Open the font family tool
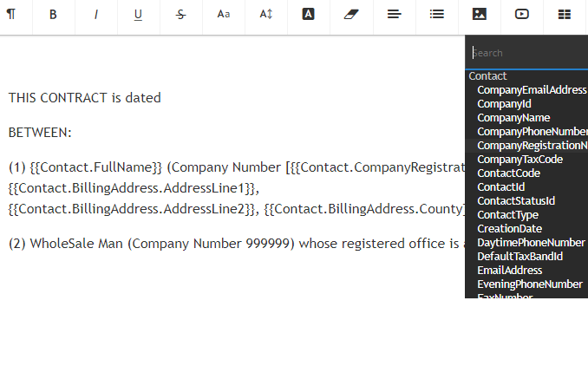Image resolution: width=588 pixels, height=366 pixels. [224, 14]
